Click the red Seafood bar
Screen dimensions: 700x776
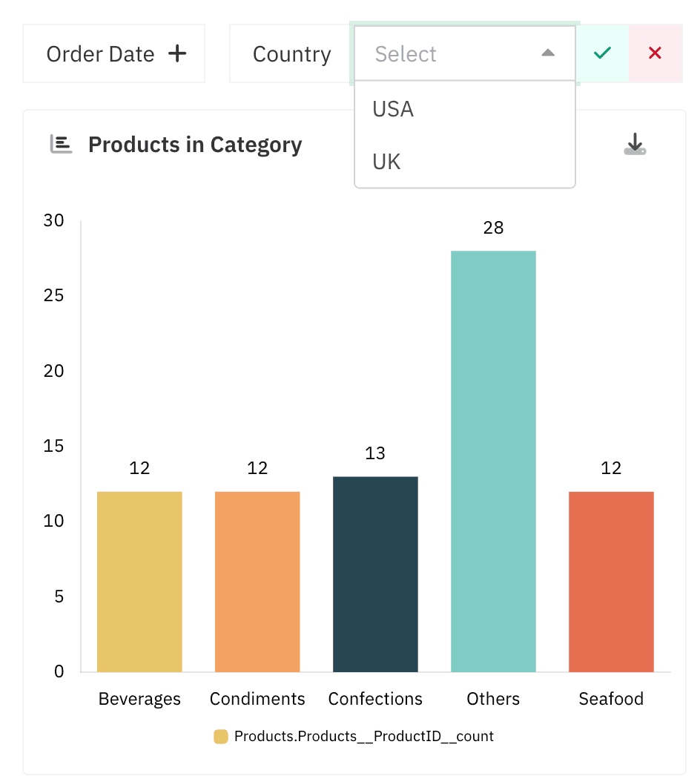tap(611, 581)
